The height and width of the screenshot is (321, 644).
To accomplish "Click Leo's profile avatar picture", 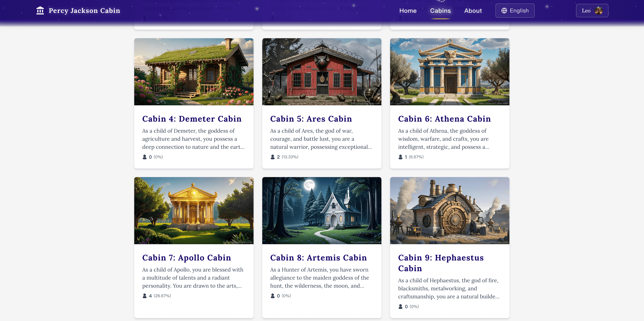I will tap(599, 11).
